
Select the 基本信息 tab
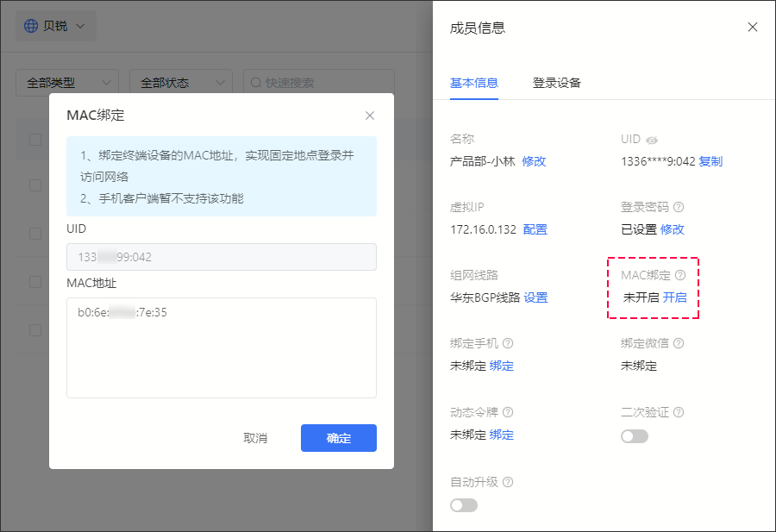coord(473,83)
